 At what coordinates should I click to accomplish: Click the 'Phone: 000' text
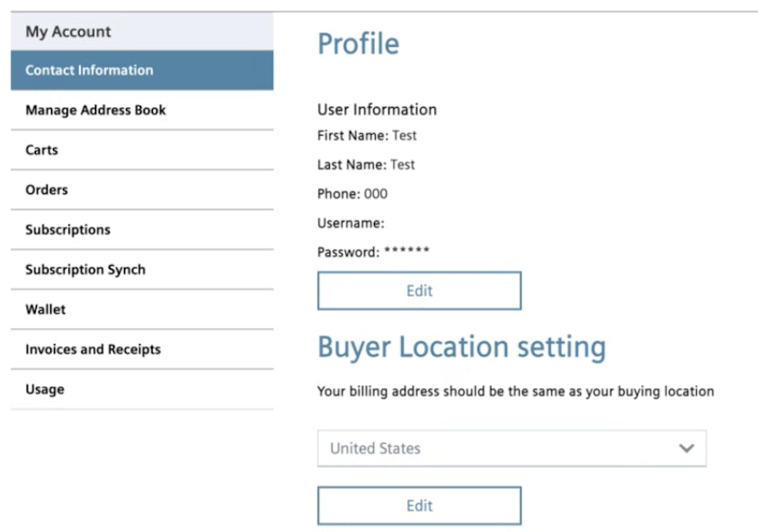(x=352, y=194)
